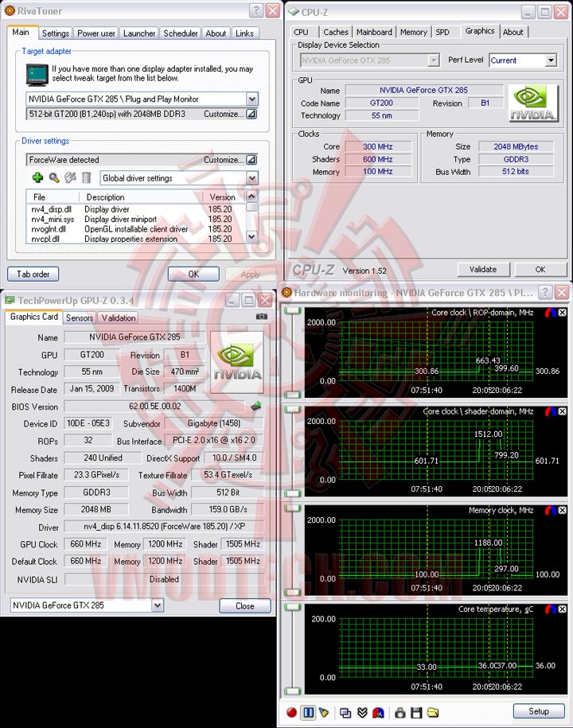Click the Tab order button in RivaTuner
This screenshot has width=573, height=728.
tap(33, 274)
